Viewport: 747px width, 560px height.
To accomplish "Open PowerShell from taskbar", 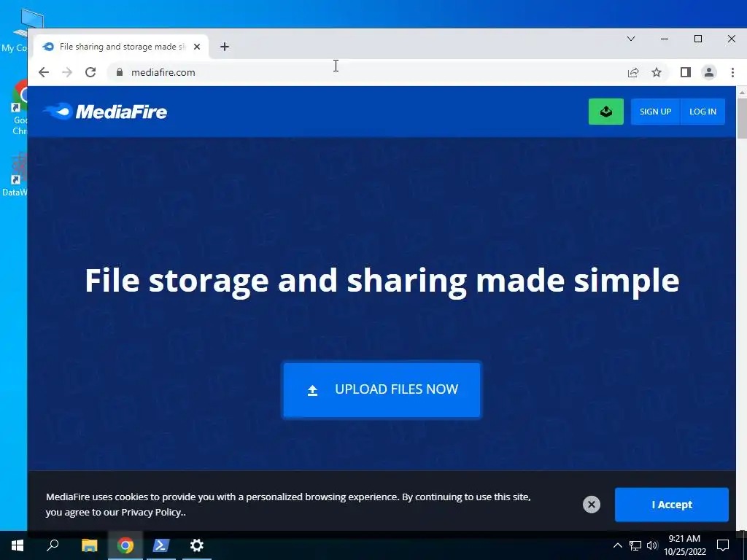I will pyautogui.click(x=161, y=545).
